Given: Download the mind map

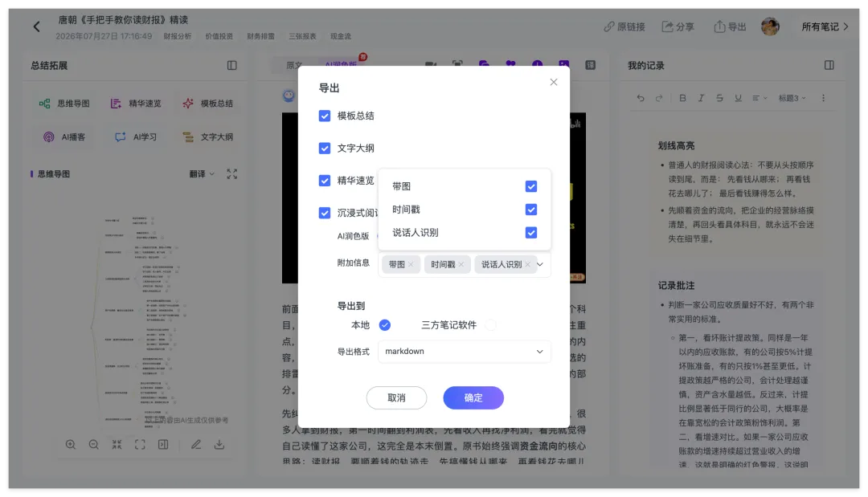Looking at the screenshot, I should 219,445.
